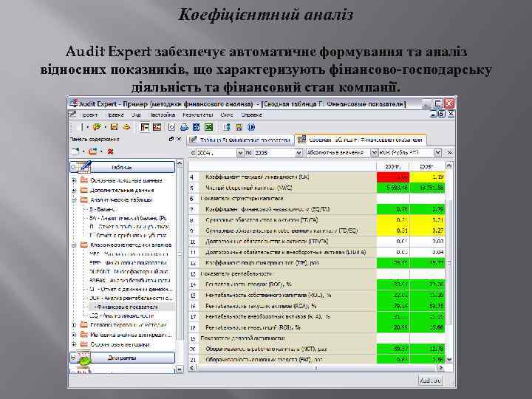
Task: Click the Таблицы section button
Action: pos(122,167)
